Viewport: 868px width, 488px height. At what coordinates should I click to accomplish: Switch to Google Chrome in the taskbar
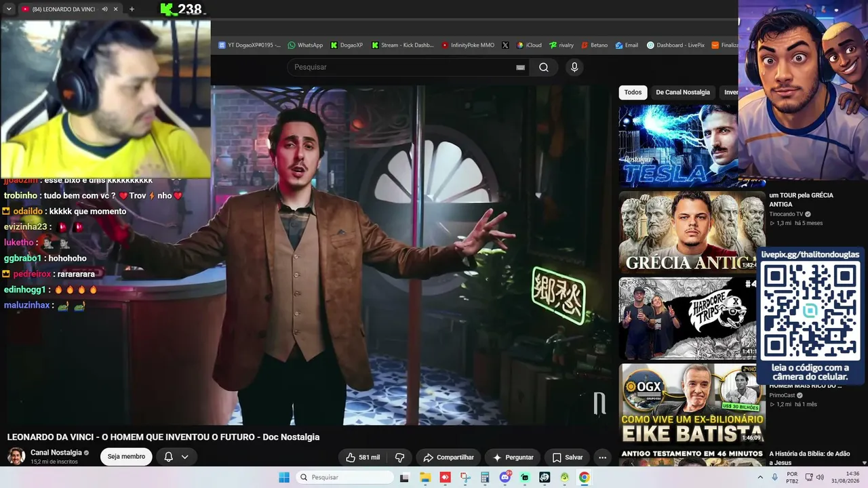pyautogui.click(x=584, y=477)
